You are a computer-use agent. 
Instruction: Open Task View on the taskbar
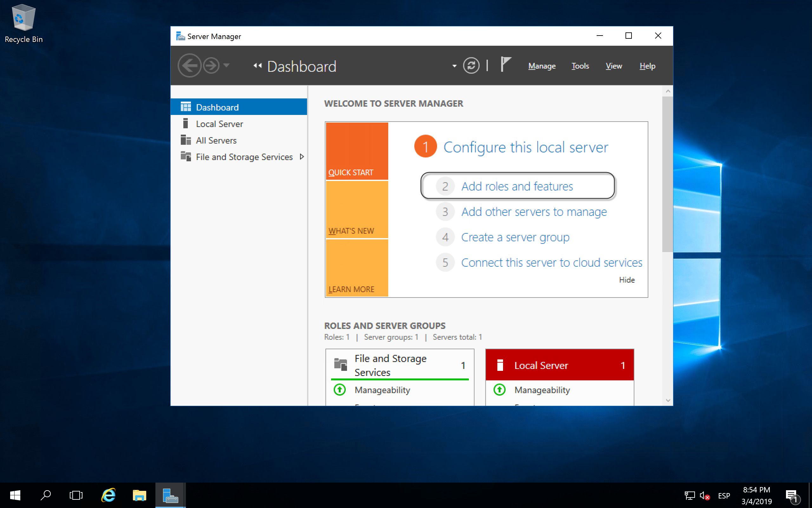click(76, 495)
